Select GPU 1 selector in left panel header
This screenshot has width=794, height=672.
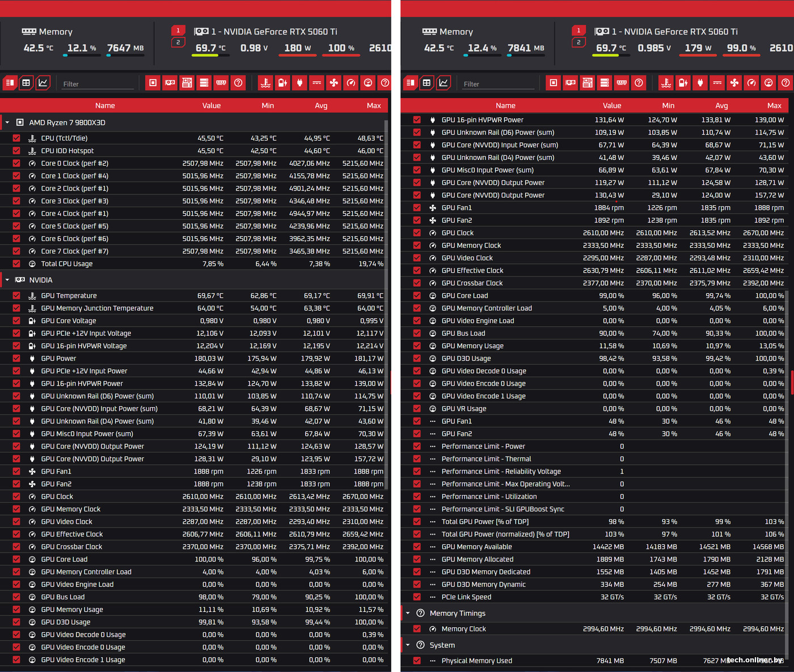(x=178, y=31)
